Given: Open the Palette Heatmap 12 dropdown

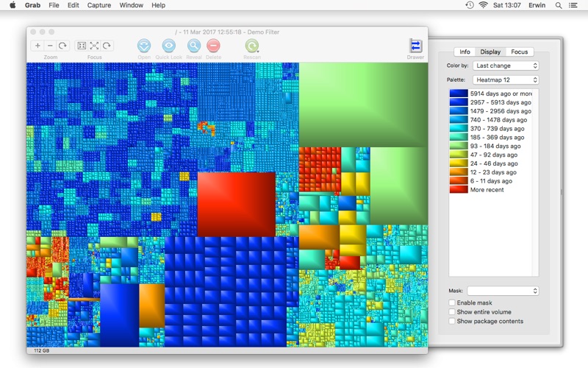Looking at the screenshot, I should pyautogui.click(x=506, y=80).
